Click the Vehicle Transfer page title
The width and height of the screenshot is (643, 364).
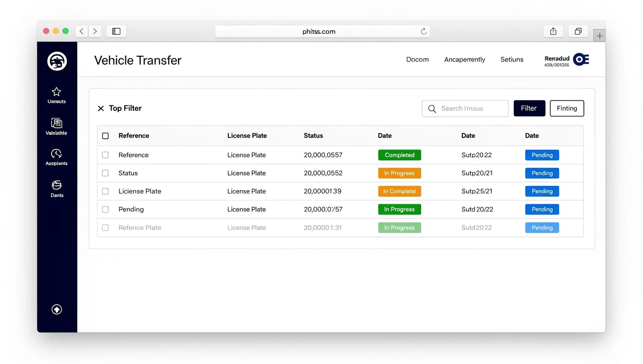point(138,60)
